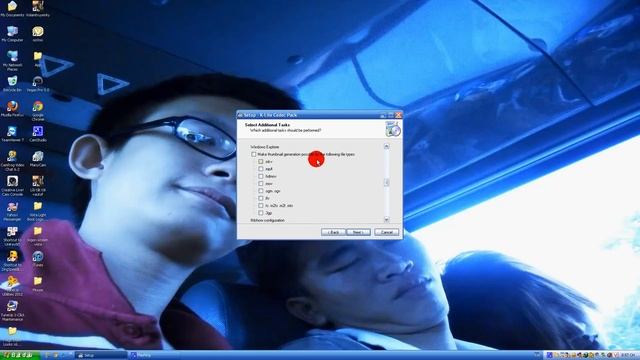Click the task list scroll up arrow

[x=386, y=146]
